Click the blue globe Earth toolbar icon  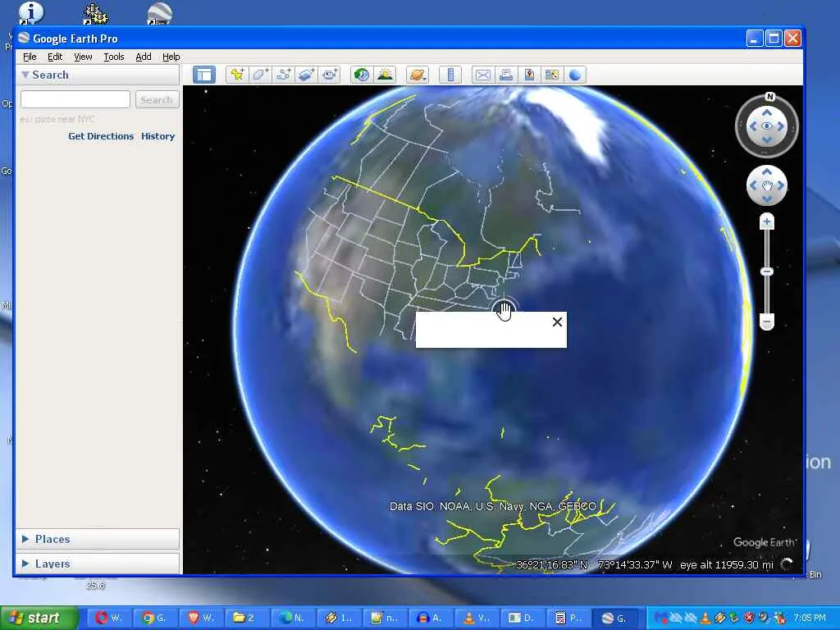click(x=575, y=75)
